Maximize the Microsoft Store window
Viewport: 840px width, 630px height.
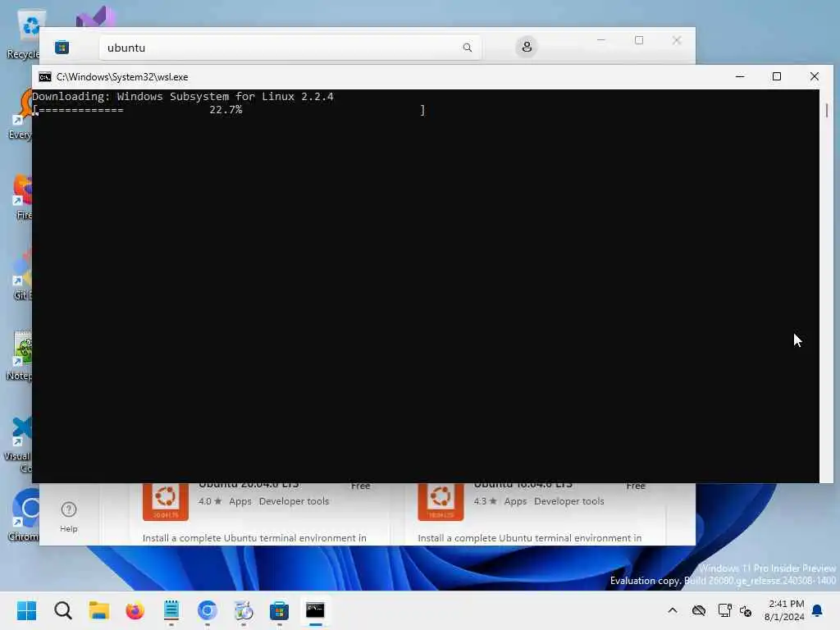[x=638, y=40]
